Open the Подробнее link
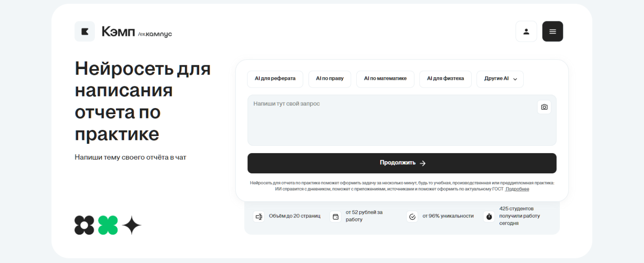The image size is (644, 263). point(517,189)
